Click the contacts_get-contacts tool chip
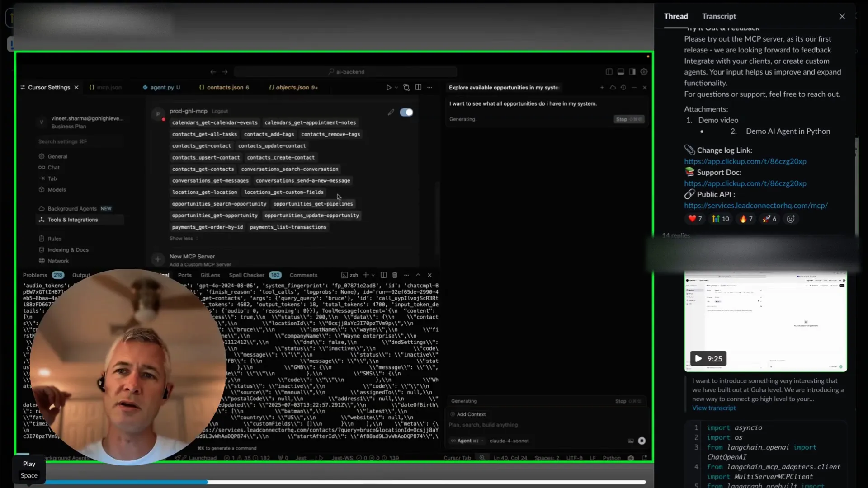 203,169
